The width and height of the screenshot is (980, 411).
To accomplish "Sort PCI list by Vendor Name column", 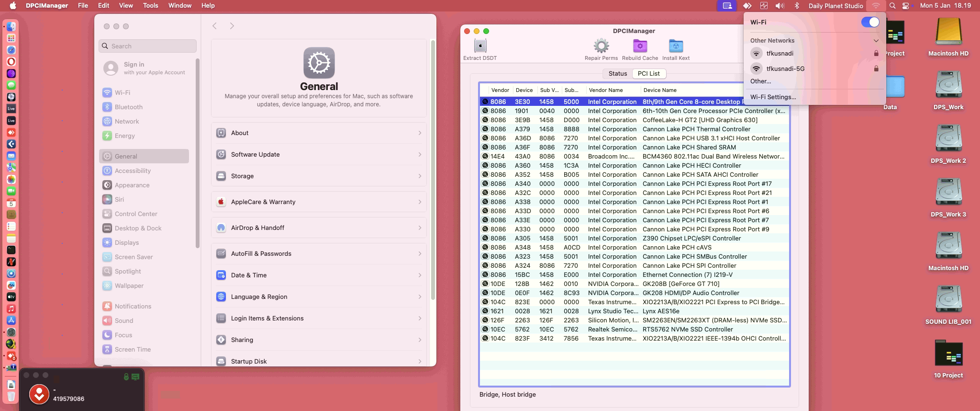I will point(613,90).
